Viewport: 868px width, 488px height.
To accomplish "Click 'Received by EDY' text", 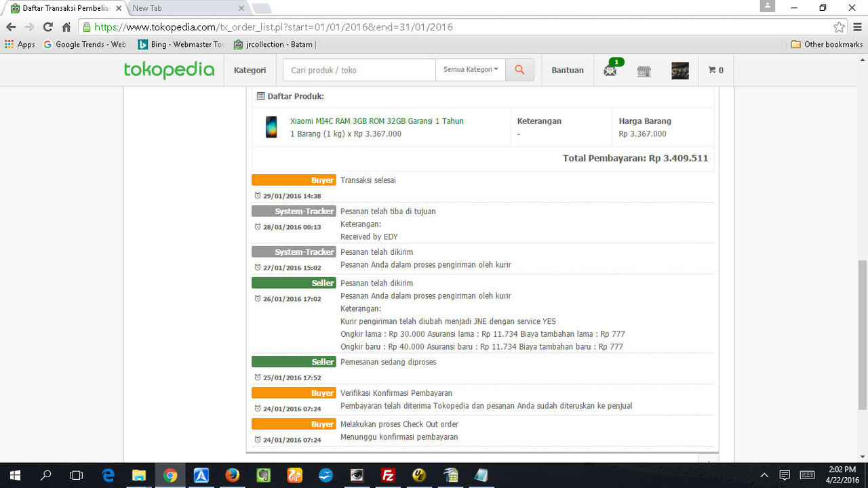I will pos(369,237).
